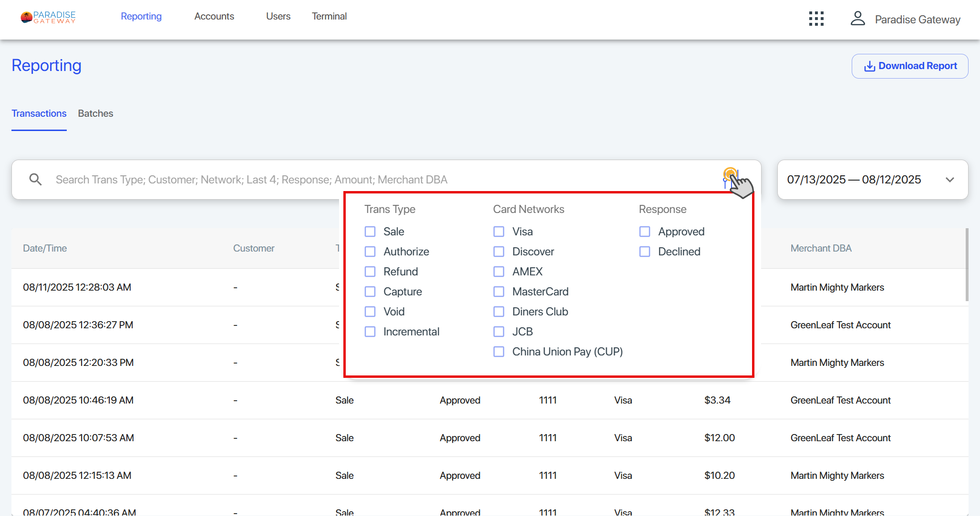Select row 08/08/2025 12:15:13 AM
Image resolution: width=980 pixels, height=516 pixels.
click(490, 476)
